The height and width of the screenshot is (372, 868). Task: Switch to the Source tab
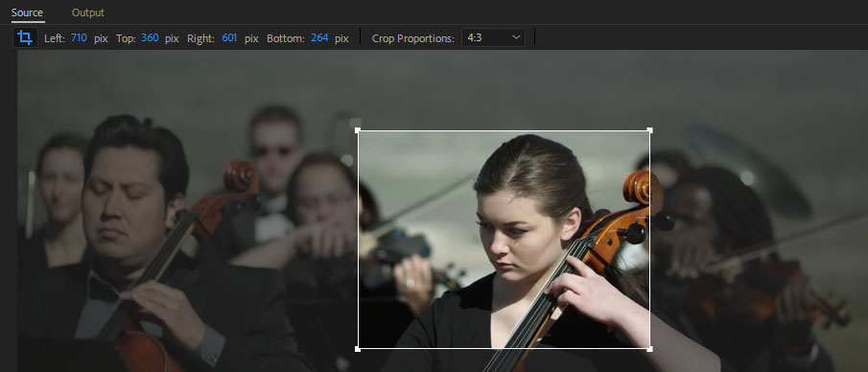(27, 12)
